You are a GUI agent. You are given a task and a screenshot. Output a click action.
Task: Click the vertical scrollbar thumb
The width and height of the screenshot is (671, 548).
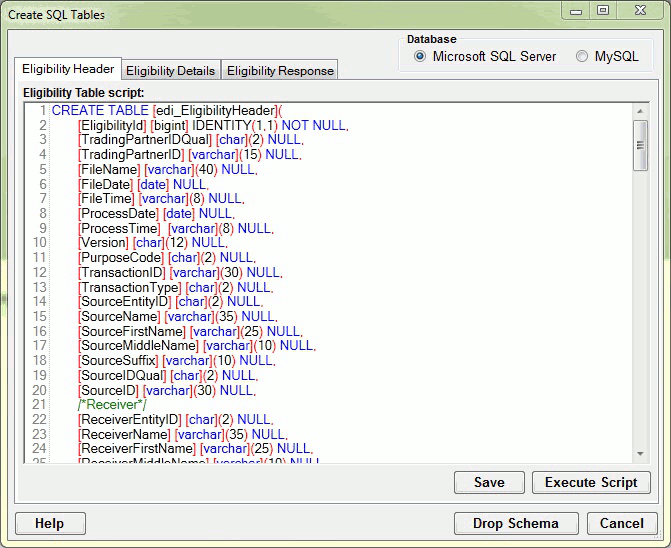(x=641, y=146)
